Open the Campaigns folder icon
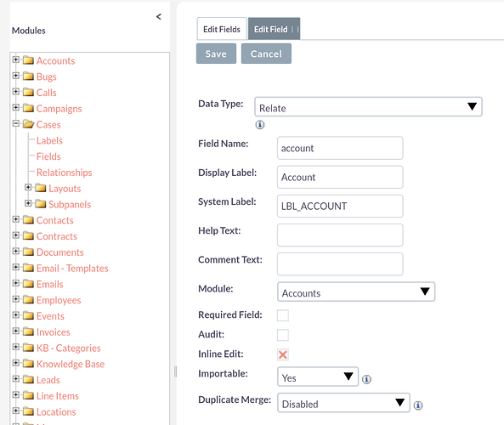504x425 pixels. [28, 108]
